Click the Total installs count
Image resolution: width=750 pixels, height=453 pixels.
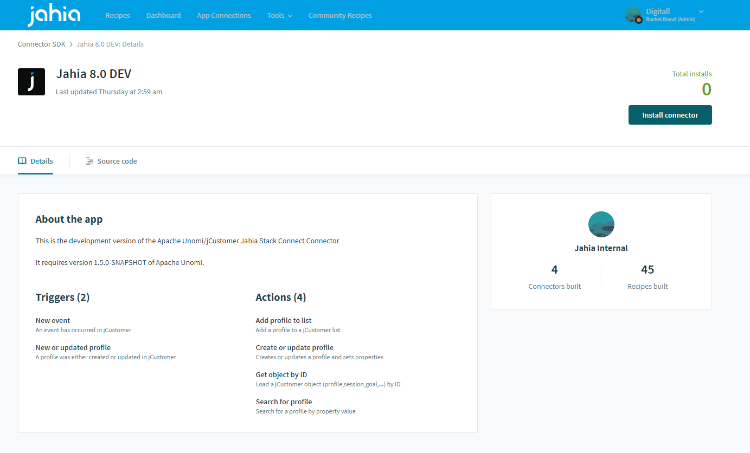[x=706, y=89]
